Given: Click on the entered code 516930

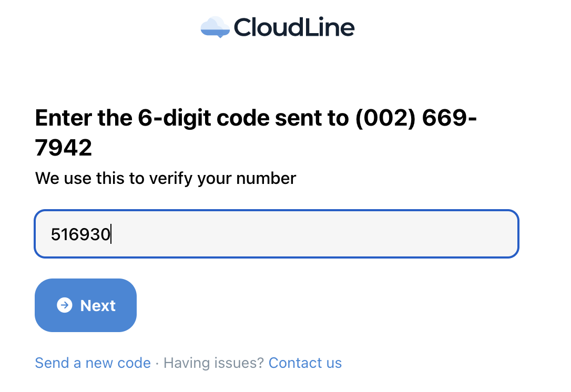Looking at the screenshot, I should [x=80, y=234].
